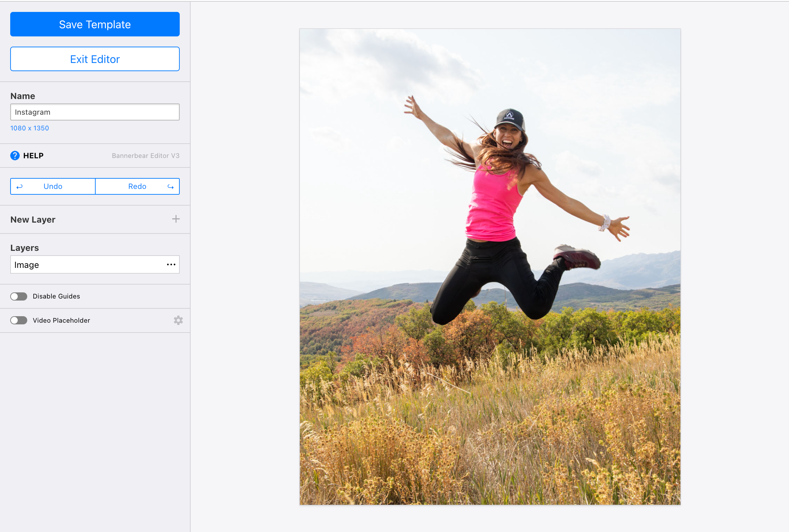This screenshot has width=789, height=532.
Task: Click the Save Template button
Action: tap(95, 24)
